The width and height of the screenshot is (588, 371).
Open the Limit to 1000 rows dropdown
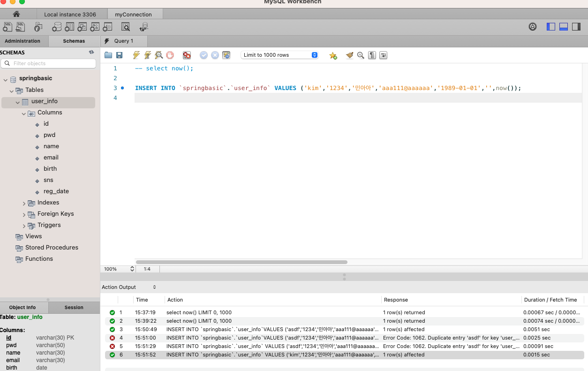point(279,55)
